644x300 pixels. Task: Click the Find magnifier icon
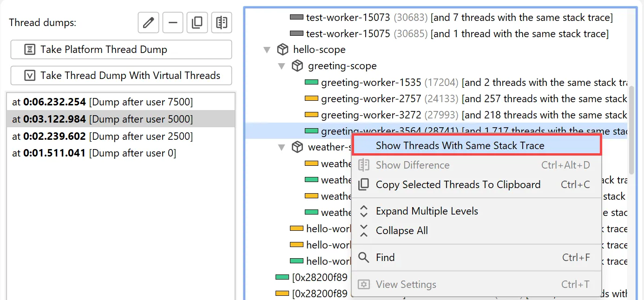tap(364, 258)
